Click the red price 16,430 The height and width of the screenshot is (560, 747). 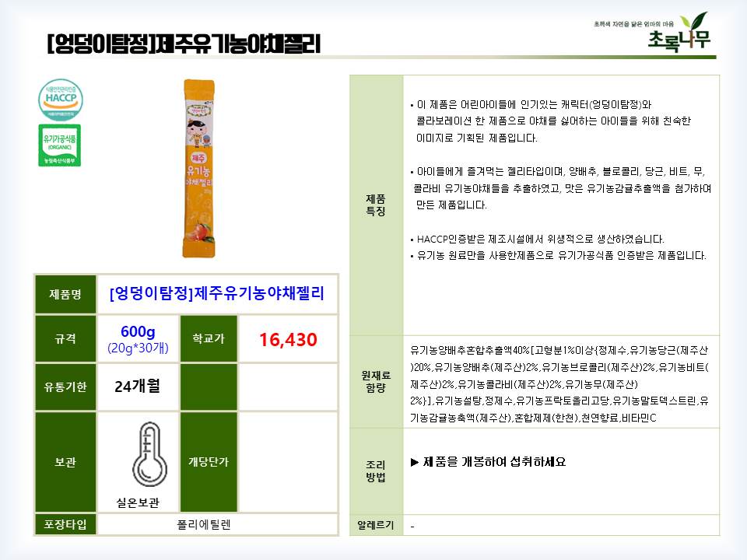point(288,340)
